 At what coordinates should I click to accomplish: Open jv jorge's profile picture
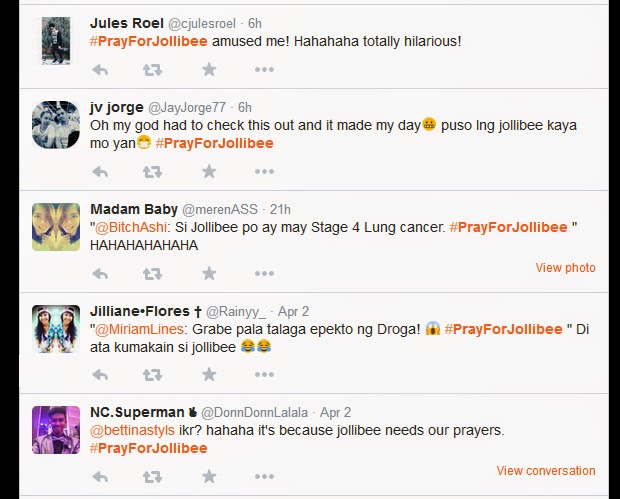pyautogui.click(x=56, y=125)
